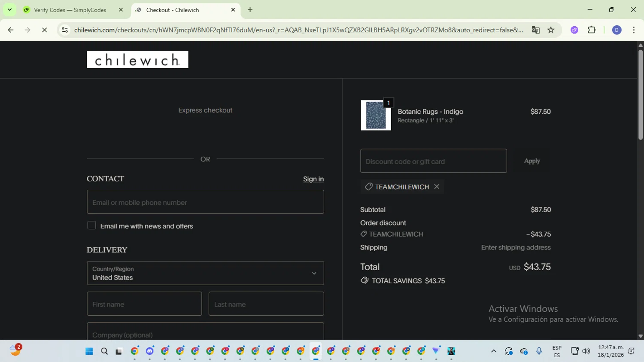Open the taskbar clock and date
Image resolution: width=644 pixels, height=362 pixels.
pyautogui.click(x=611, y=351)
